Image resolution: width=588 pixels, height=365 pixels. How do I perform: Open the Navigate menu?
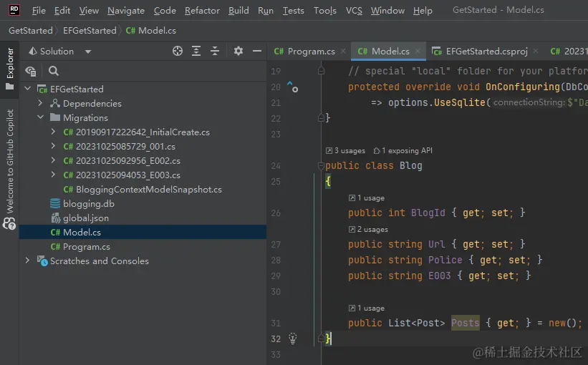(126, 11)
